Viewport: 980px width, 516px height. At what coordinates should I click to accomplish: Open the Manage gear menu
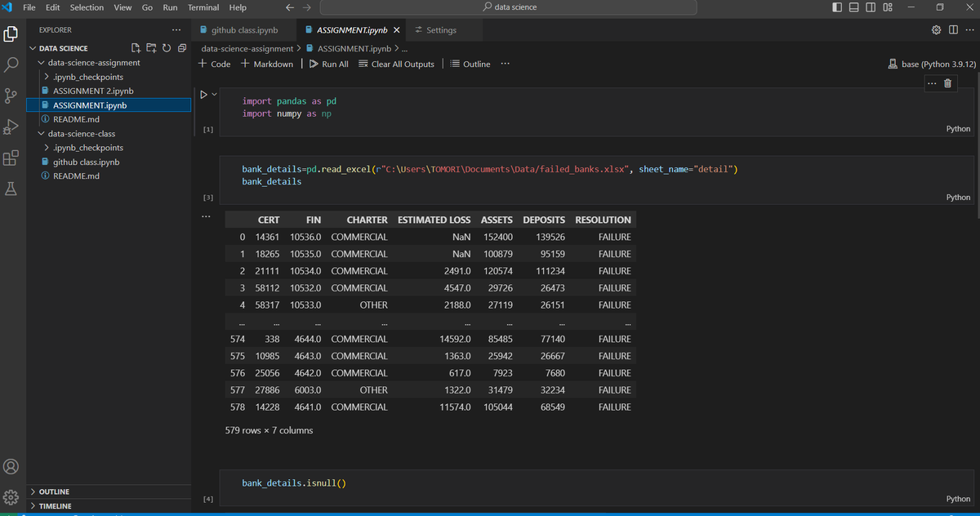click(11, 496)
